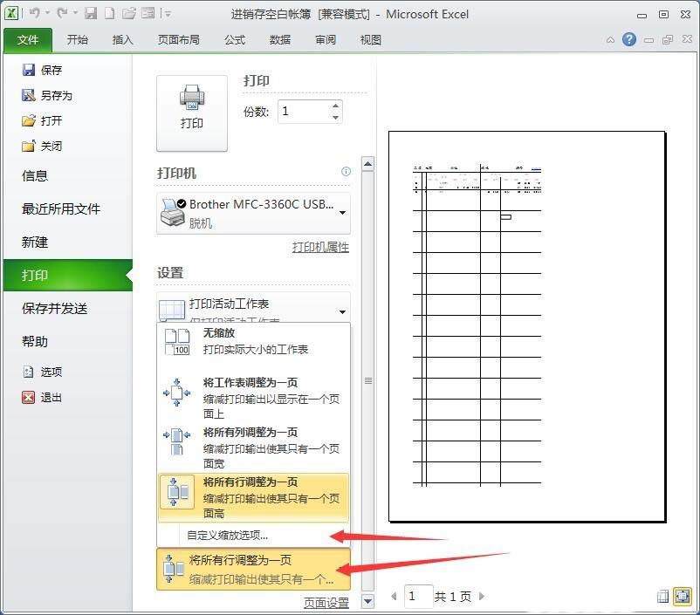
Task: Open 新建 (New) in backstage sidebar
Action: point(35,243)
